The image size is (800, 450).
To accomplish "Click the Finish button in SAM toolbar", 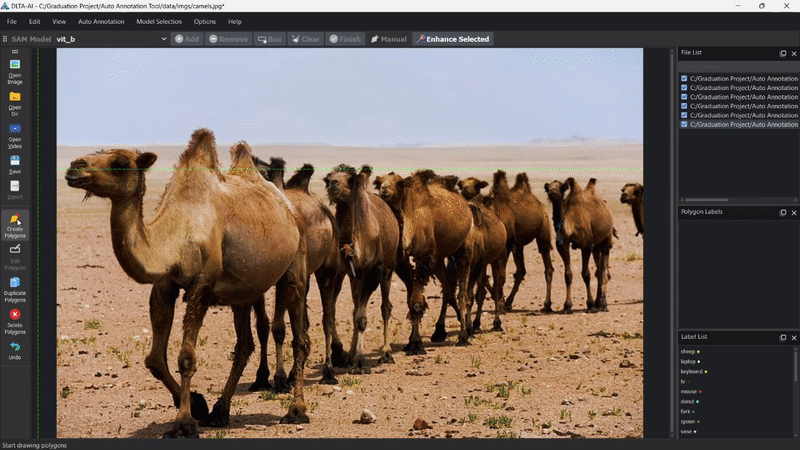I will coord(345,39).
